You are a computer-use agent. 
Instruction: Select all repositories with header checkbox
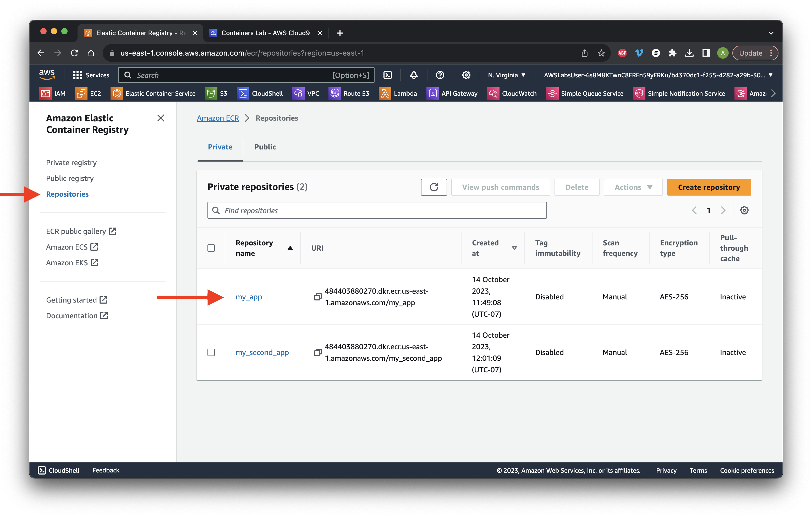tap(211, 248)
